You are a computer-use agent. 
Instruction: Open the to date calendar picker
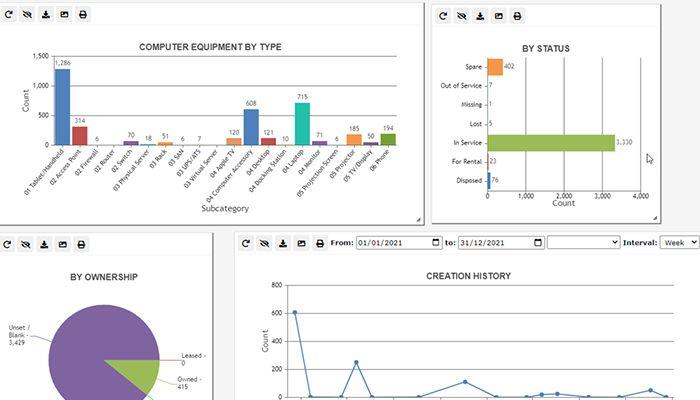tap(538, 242)
